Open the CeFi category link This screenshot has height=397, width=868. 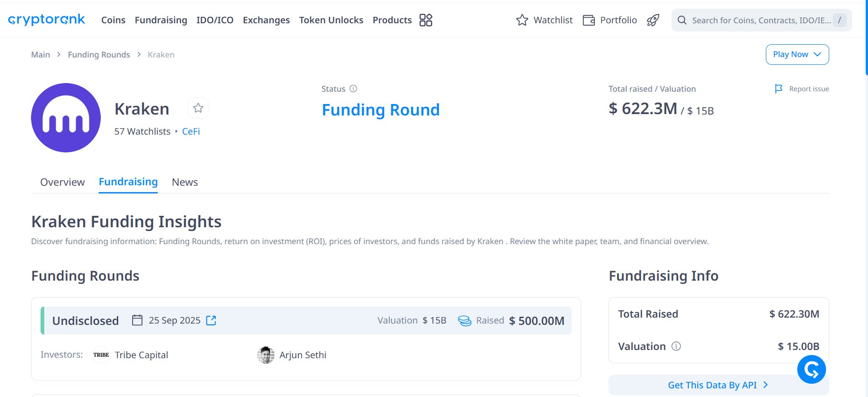click(x=191, y=131)
